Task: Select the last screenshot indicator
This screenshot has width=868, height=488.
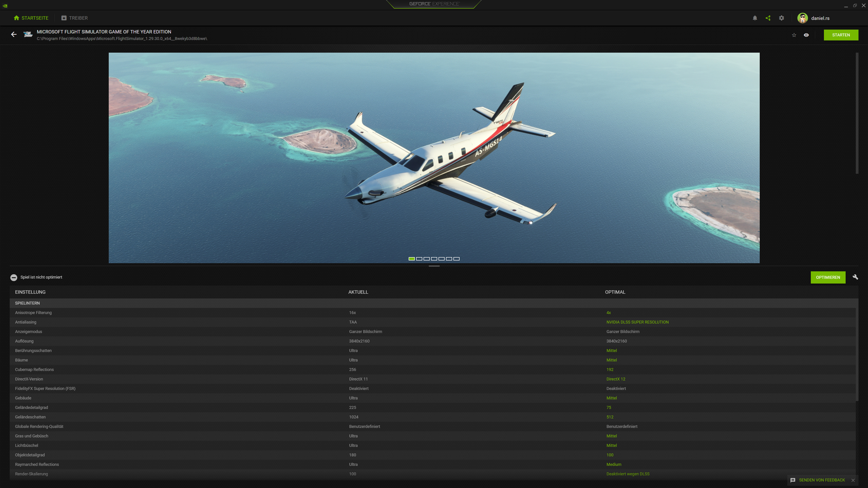Action: [x=457, y=259]
